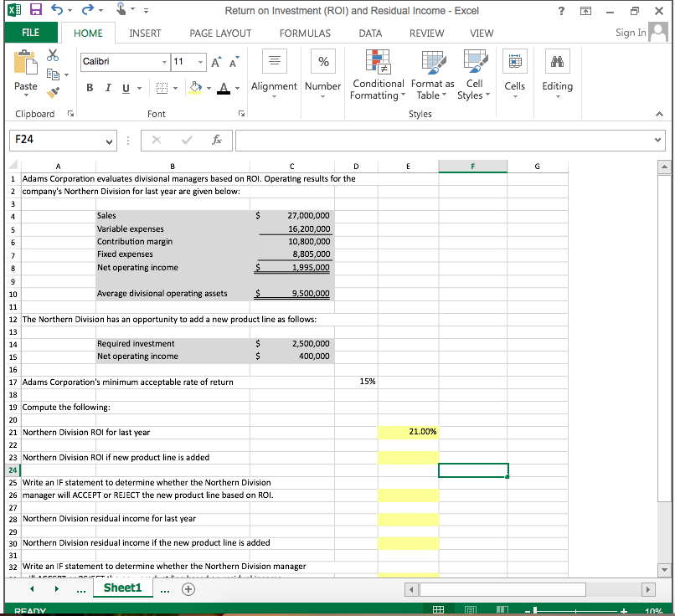The height and width of the screenshot is (616, 675).
Task: Open the FILE menu
Action: [x=30, y=33]
